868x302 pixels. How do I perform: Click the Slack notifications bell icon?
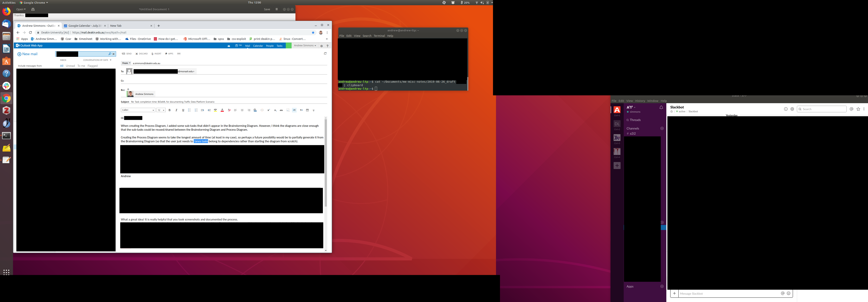point(661,107)
